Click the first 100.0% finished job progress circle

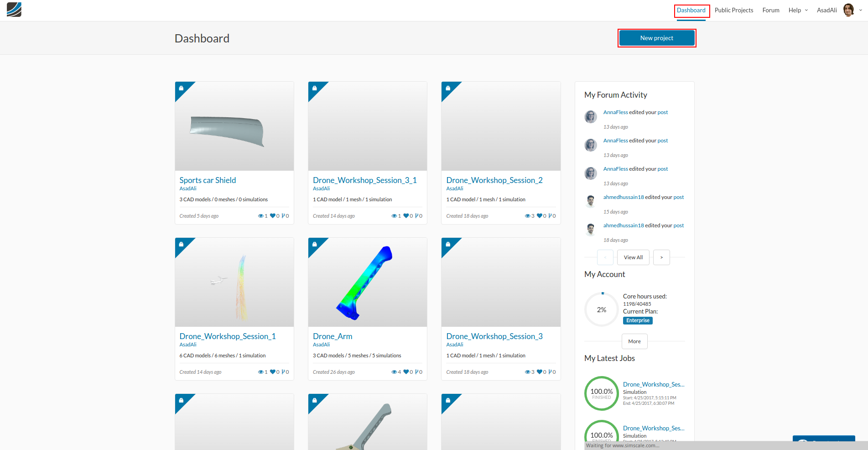(602, 393)
